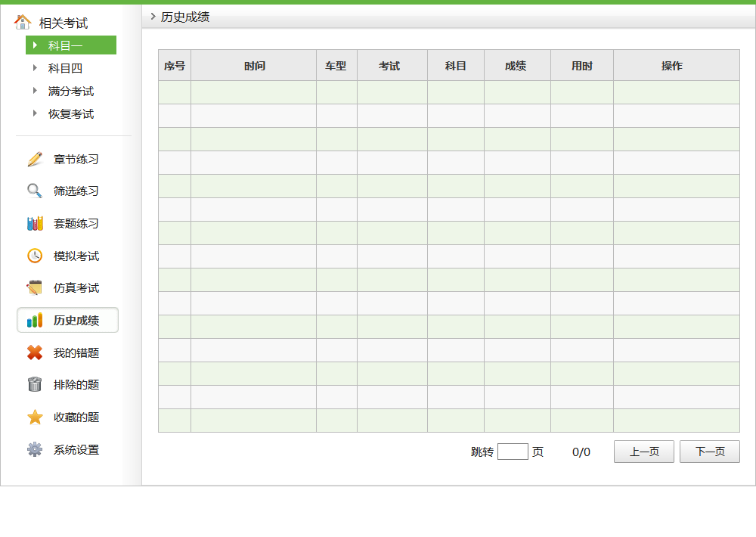This screenshot has height=537, width=756.
Task: Click the bar chart icon beside 历史成绩
Action: [x=33, y=319]
